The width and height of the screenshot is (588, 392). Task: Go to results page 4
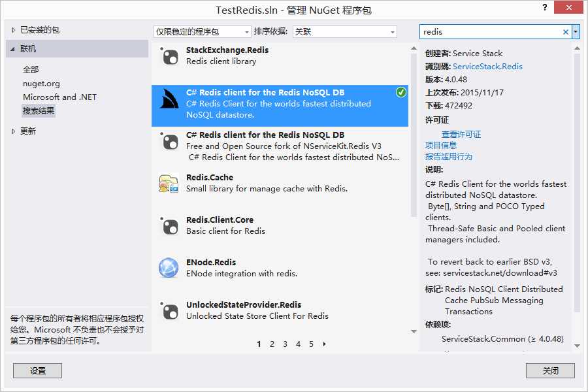298,344
